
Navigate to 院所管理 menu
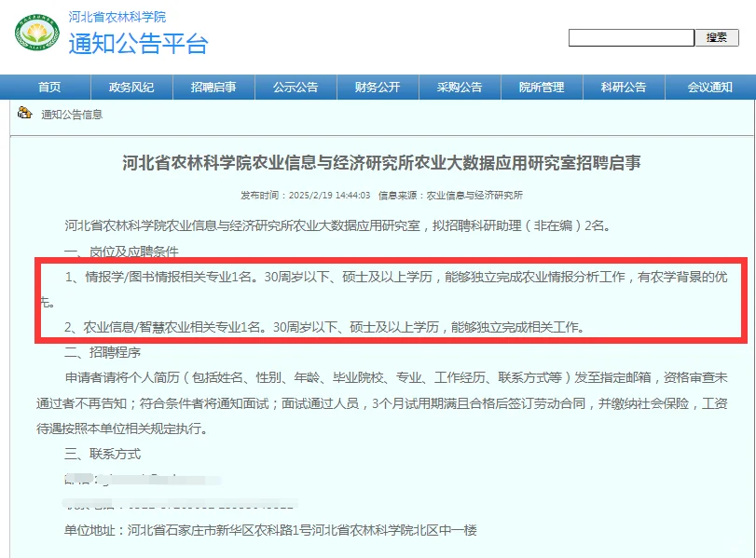tap(542, 88)
